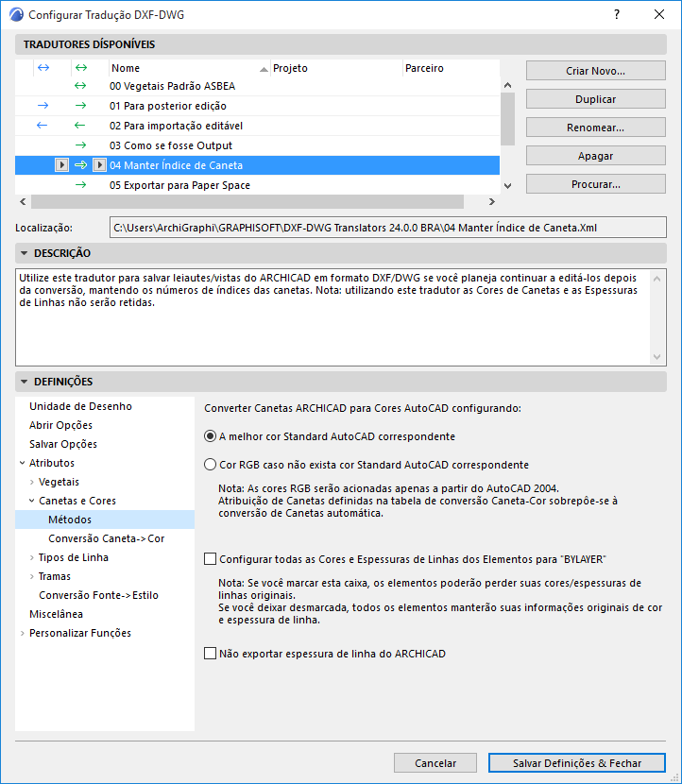The height and width of the screenshot is (784, 682).
Task: Click the Parceiro column header
Action: 451,68
